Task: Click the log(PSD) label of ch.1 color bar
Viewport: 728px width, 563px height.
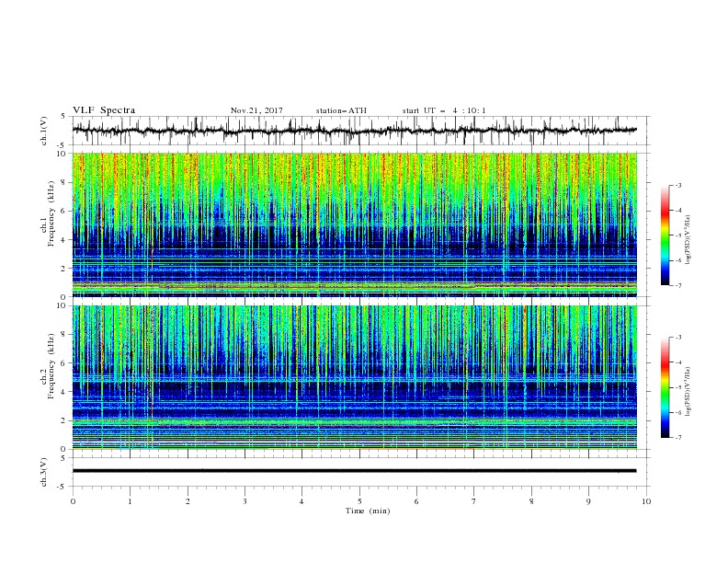Action: (688, 240)
